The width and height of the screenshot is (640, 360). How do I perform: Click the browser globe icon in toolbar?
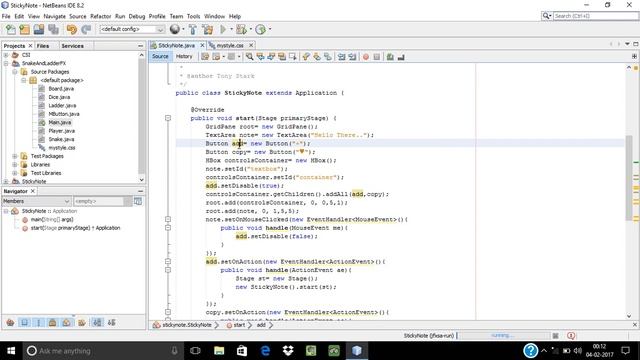click(175, 29)
